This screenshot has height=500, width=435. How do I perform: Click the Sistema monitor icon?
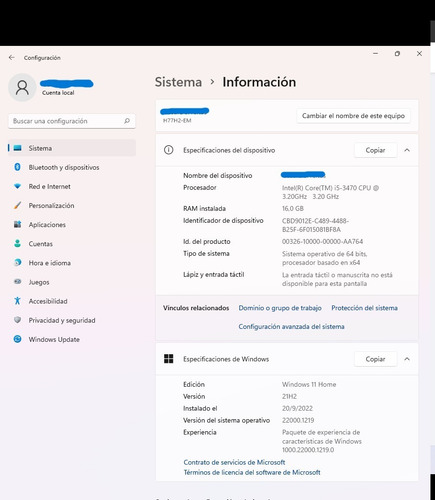pos(18,148)
